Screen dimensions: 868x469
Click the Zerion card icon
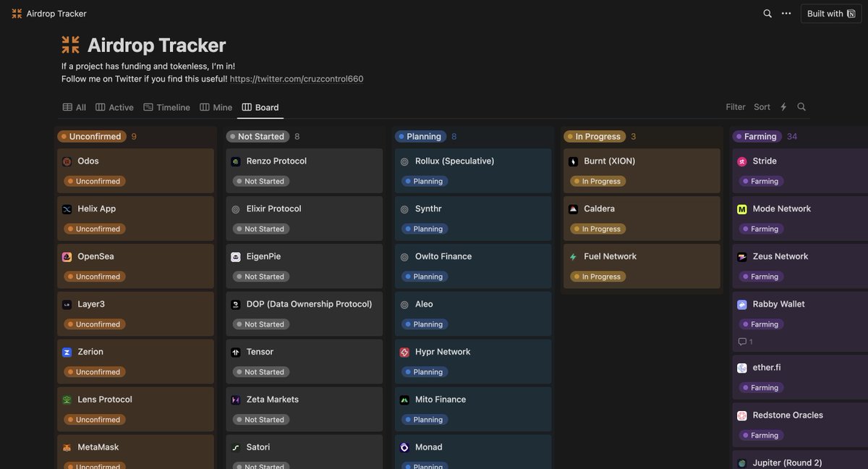67,352
